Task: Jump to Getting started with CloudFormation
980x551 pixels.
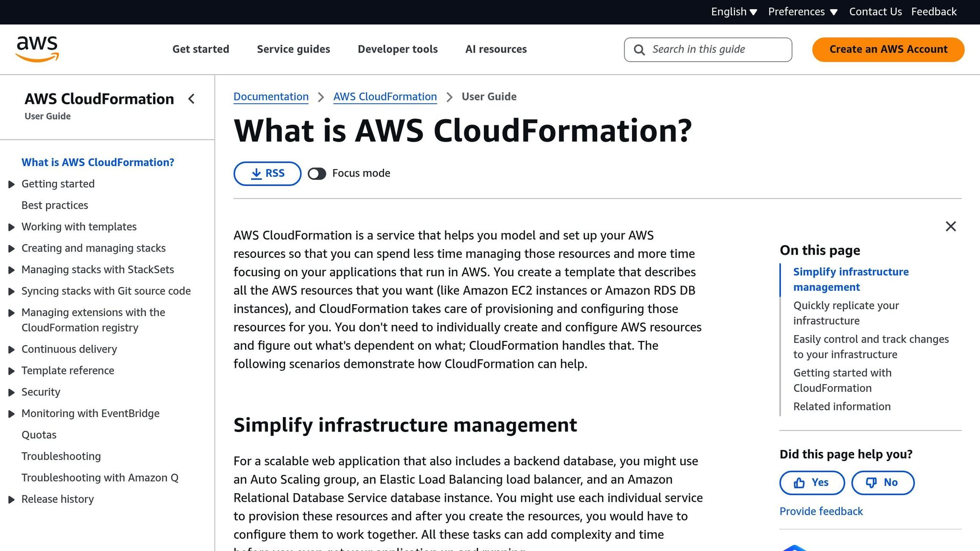Action: tap(842, 380)
